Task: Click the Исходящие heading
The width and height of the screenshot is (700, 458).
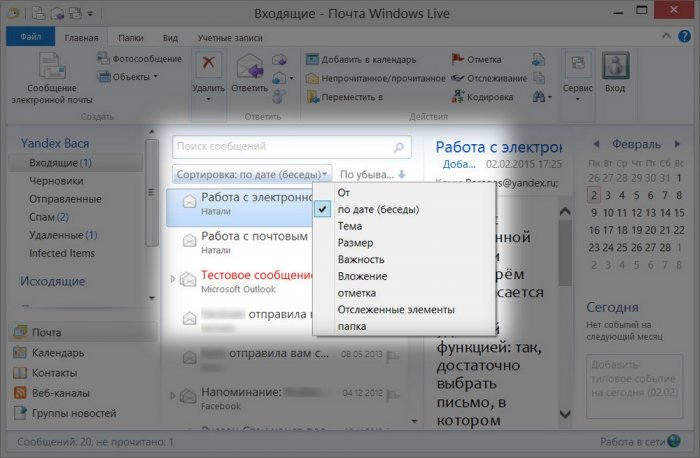Action: pyautogui.click(x=53, y=281)
